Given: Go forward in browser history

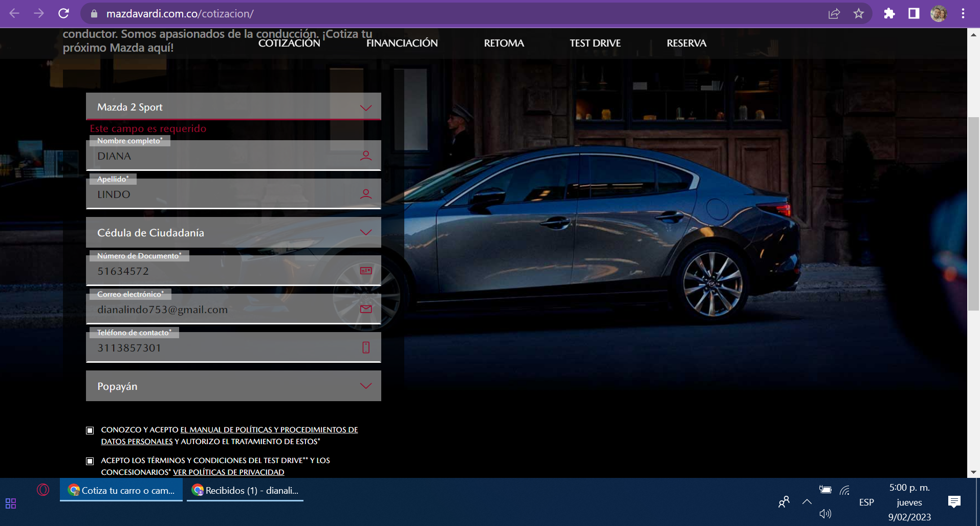Looking at the screenshot, I should [x=39, y=13].
